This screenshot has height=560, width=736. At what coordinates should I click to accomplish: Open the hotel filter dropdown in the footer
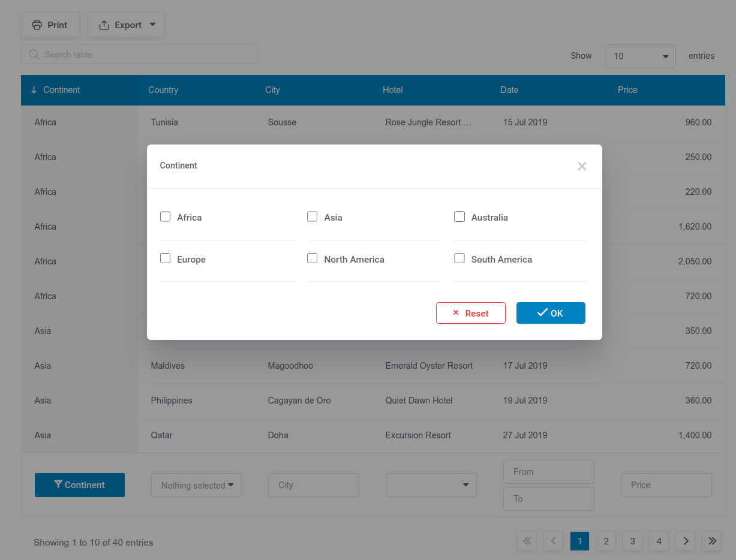pyautogui.click(x=431, y=484)
